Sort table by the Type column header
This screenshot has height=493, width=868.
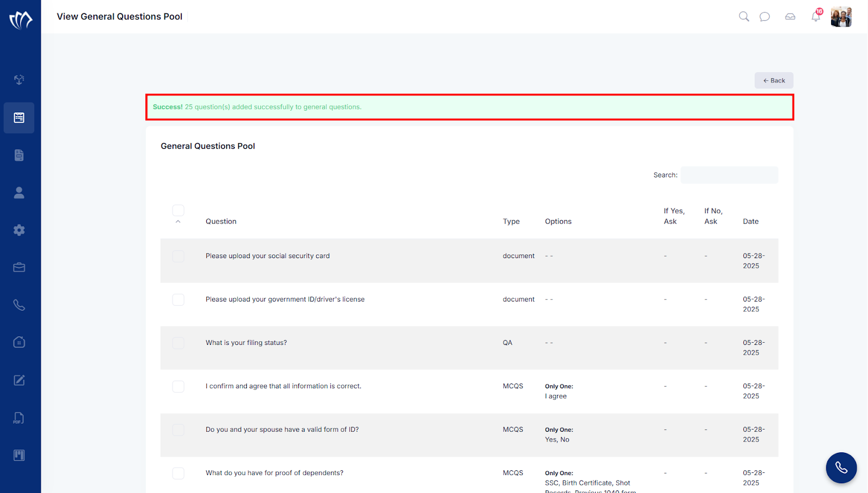tap(511, 221)
